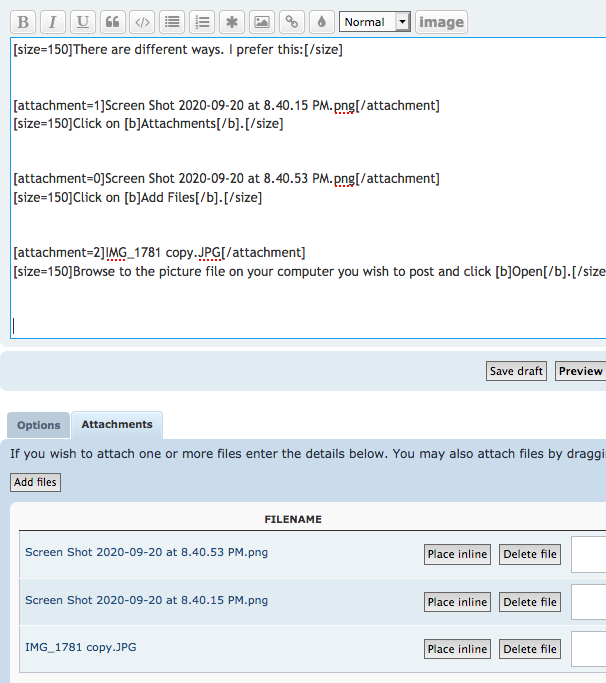Open the font colour picker

tap(321, 21)
